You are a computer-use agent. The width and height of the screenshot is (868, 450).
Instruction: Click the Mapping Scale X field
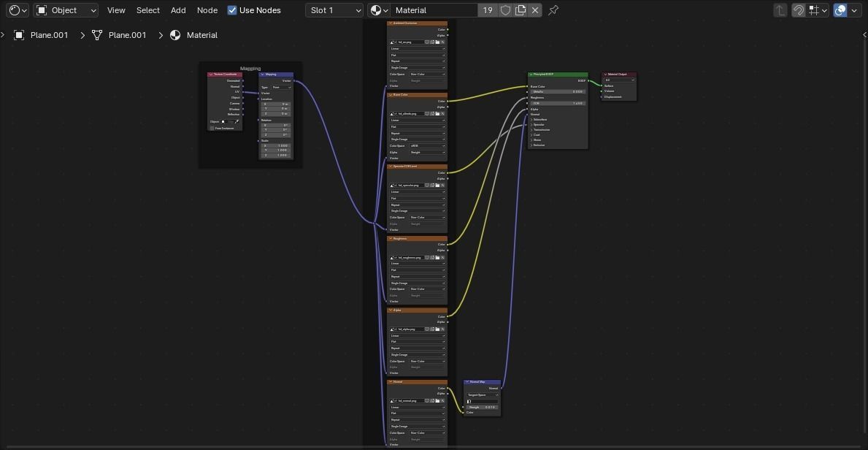(276, 146)
